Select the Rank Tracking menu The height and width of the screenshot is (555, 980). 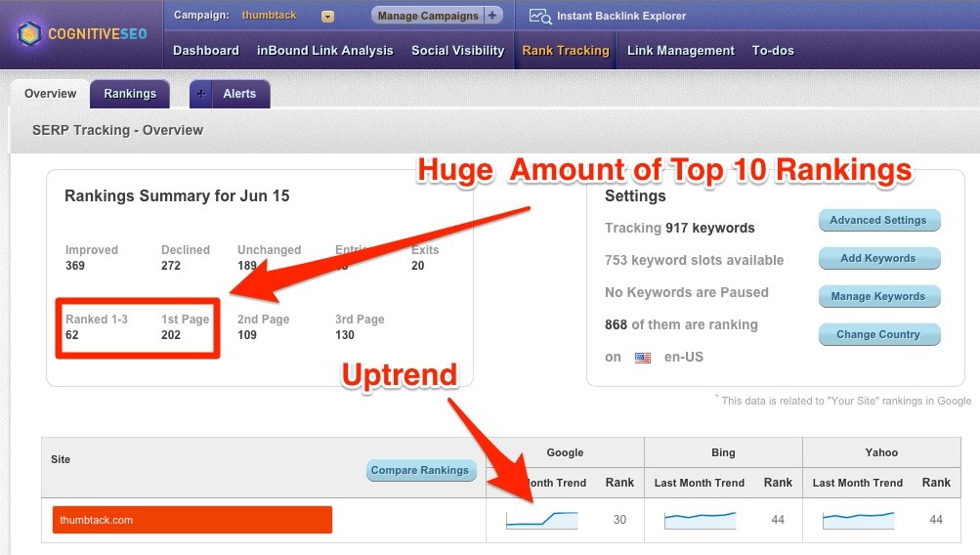click(566, 51)
